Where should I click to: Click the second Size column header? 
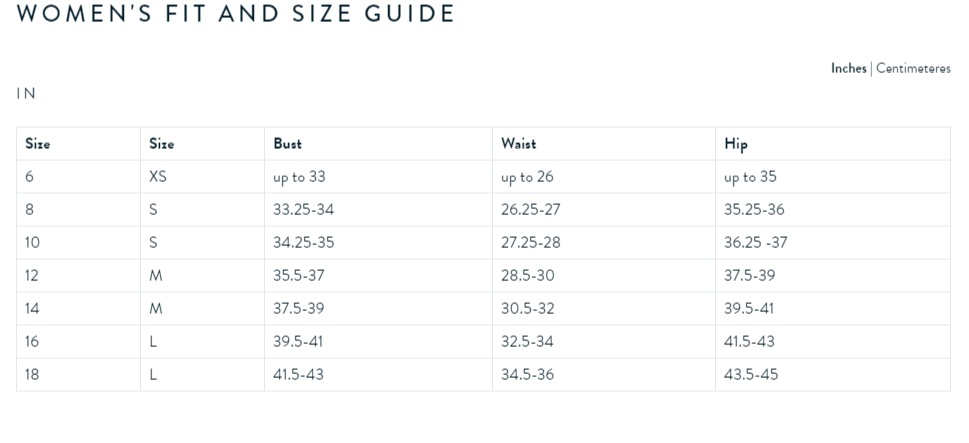[161, 143]
